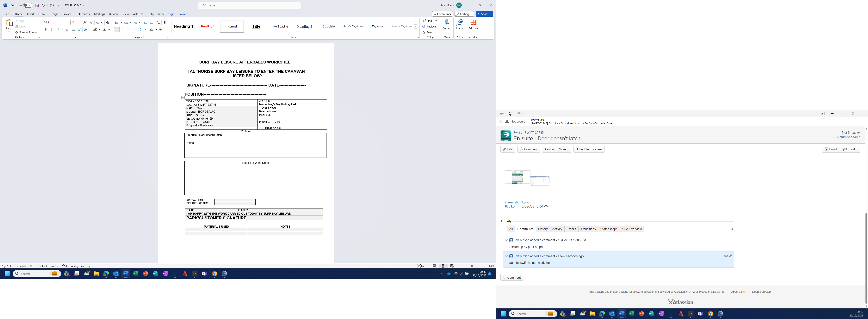The height and width of the screenshot is (319, 868).
Task: Click the Clear All Formatting icon
Action: click(x=108, y=22)
